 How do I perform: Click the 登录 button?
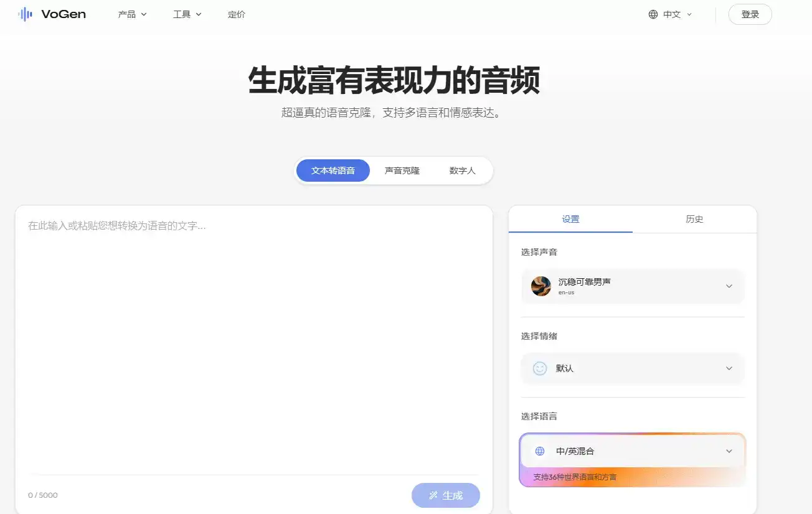[x=750, y=14]
